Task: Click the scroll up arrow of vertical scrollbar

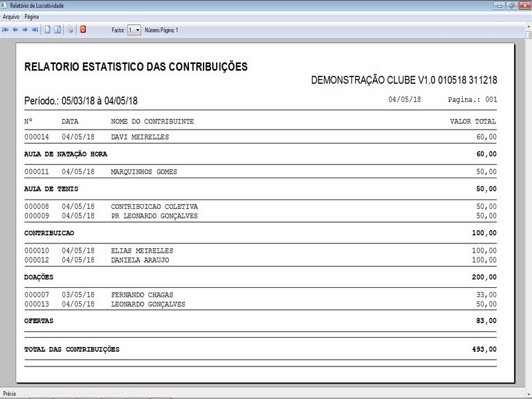Action: click(529, 27)
